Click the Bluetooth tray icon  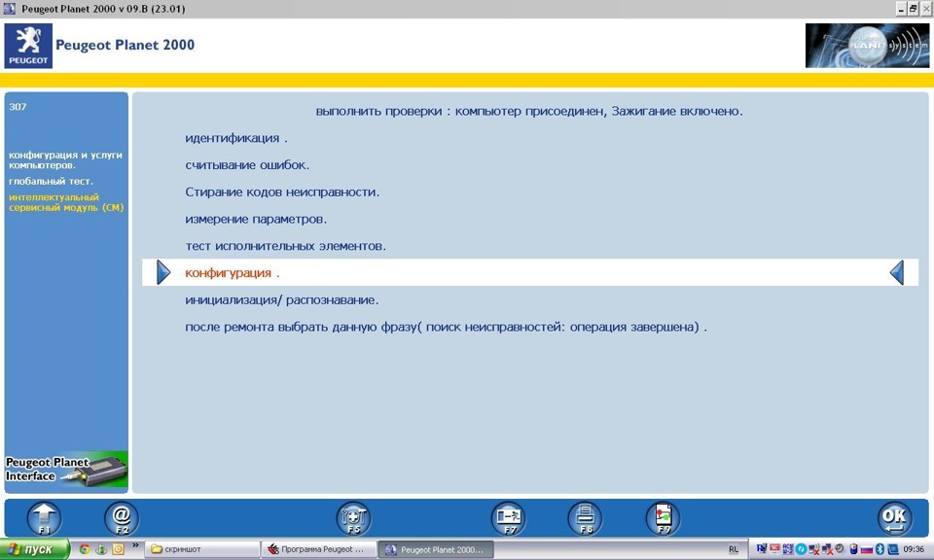coord(880,549)
